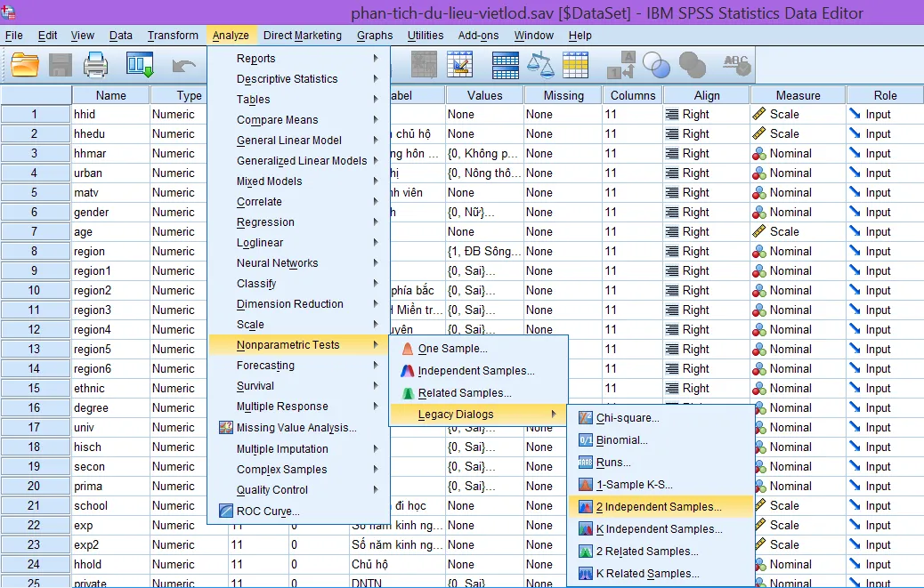Open a data file with the folder icon
Screen dimensions: 924x588
tap(24, 64)
